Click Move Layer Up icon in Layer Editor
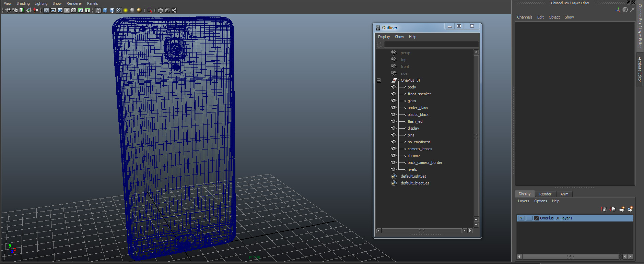644x264 pixels. coord(604,209)
